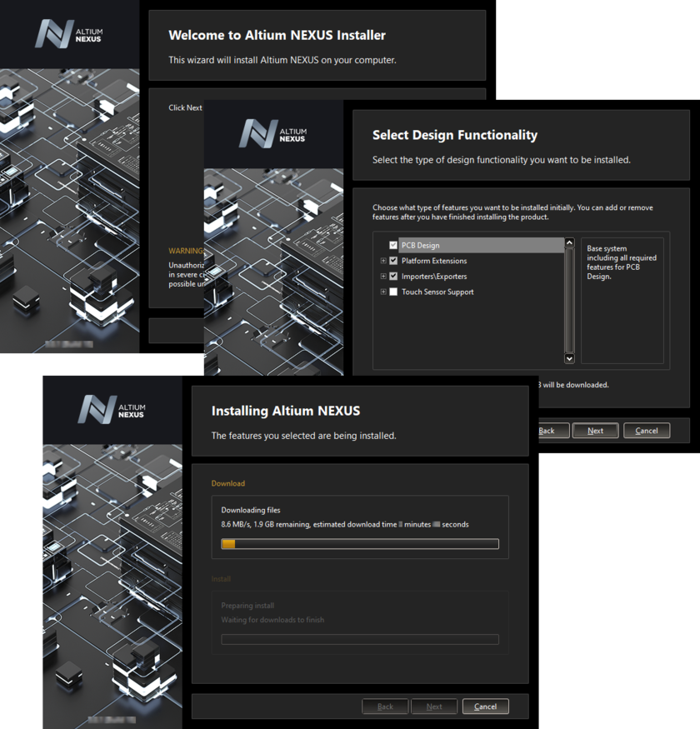
Task: Click the disabled Next button on the Installing dialog
Action: click(434, 706)
